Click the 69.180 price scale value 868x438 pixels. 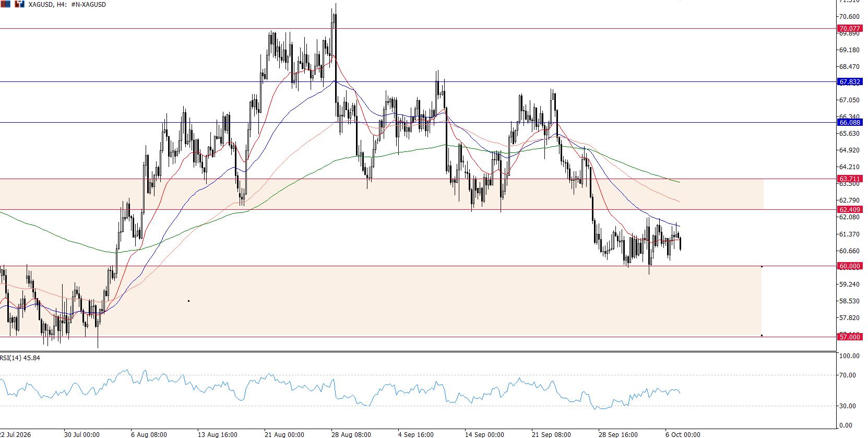pos(849,50)
